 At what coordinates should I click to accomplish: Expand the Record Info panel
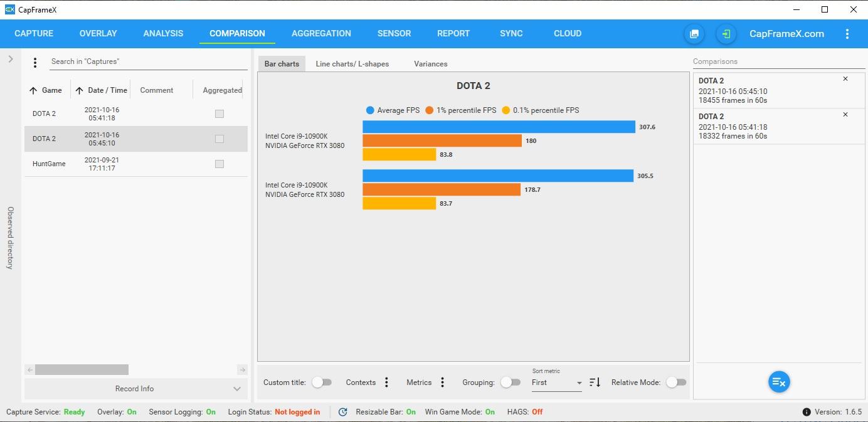[x=135, y=389]
